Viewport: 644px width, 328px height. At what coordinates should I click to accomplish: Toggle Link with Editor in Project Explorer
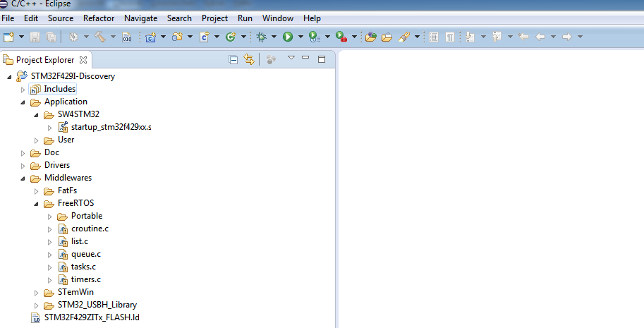pyautogui.click(x=248, y=60)
